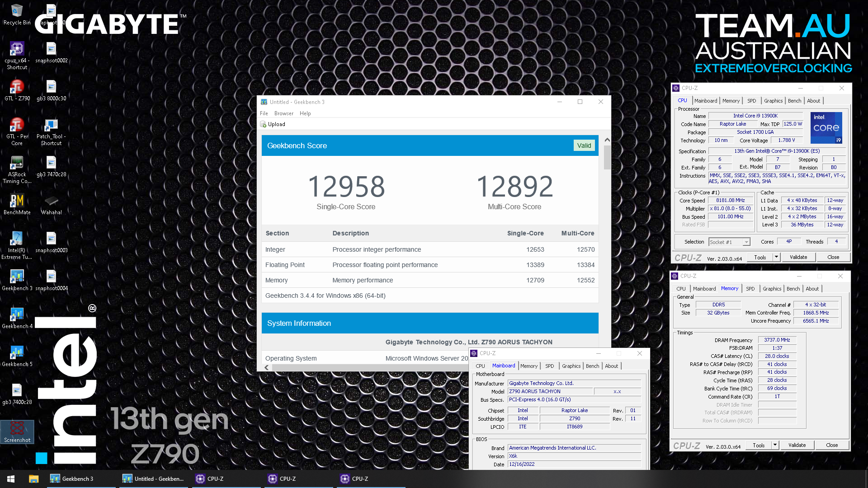Viewport: 868px width, 488px height.
Task: Launch the Geekbench 5 desktop icon
Action: [17, 356]
